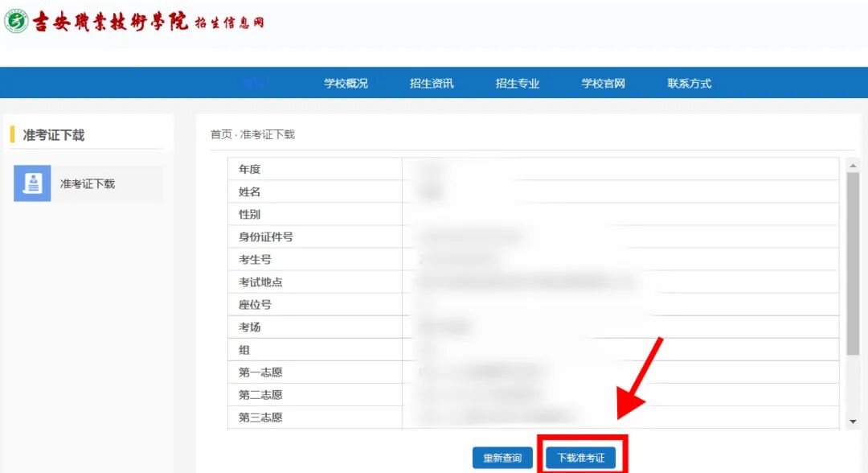The image size is (868, 473).
Task: Select the 准考证下载 sidebar entry text
Action: click(88, 183)
